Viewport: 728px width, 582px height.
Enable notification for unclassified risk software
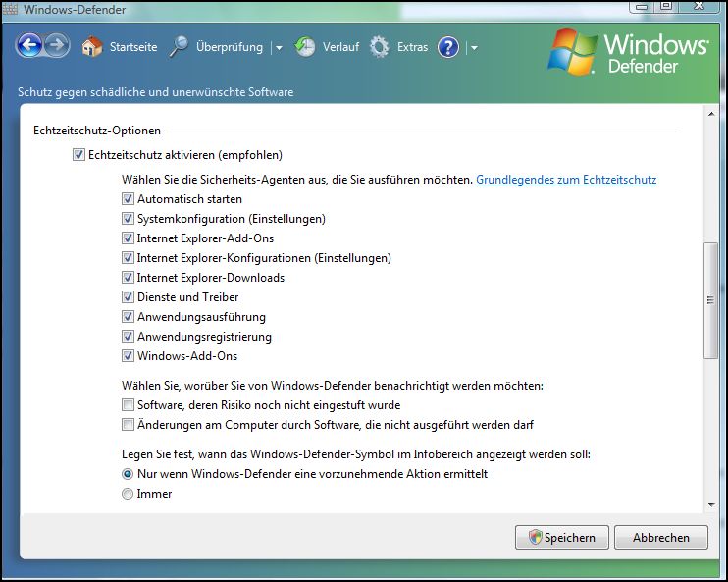[128, 405]
